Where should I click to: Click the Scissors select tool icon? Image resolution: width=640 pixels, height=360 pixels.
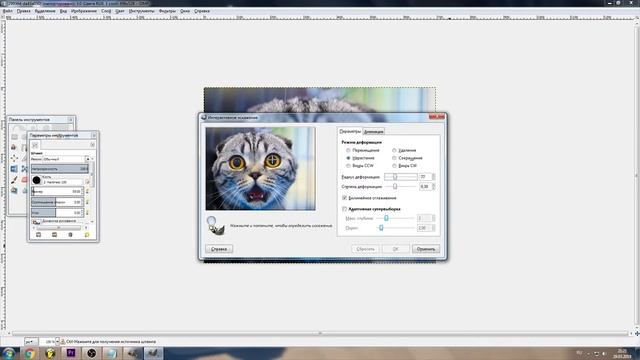[24, 169]
